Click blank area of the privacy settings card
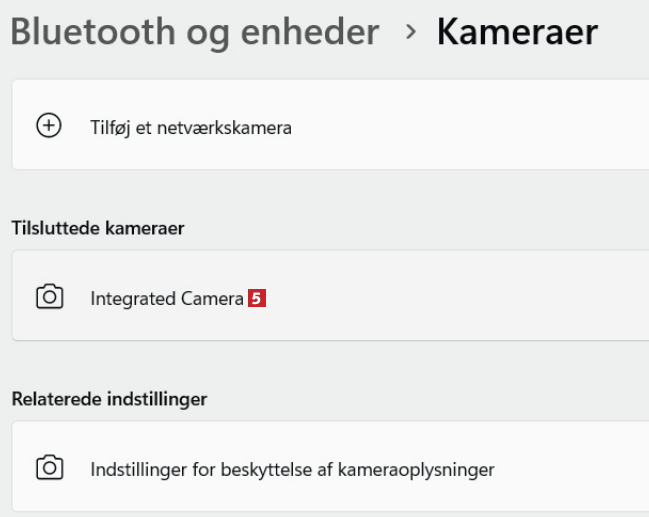This screenshot has height=517, width=649. (x=580, y=468)
